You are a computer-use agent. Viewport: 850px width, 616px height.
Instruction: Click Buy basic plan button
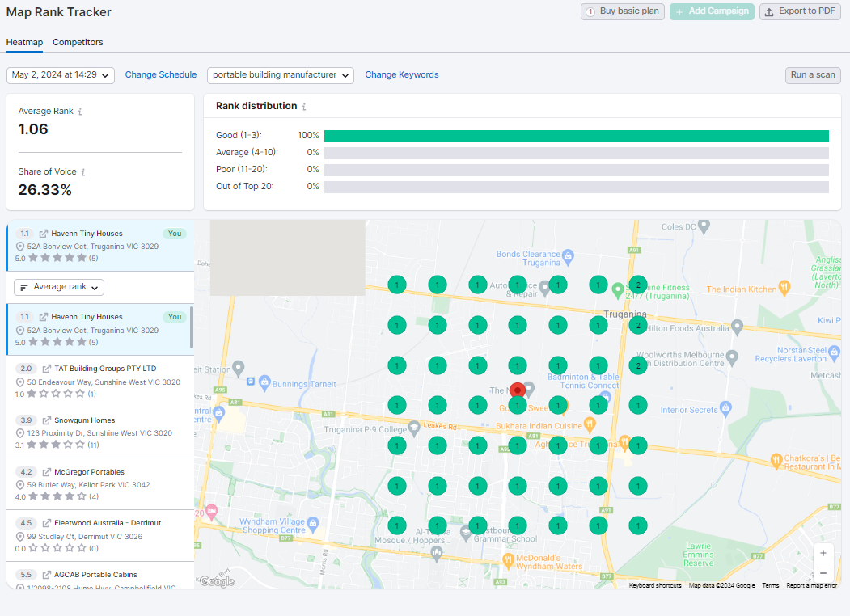pyautogui.click(x=622, y=11)
